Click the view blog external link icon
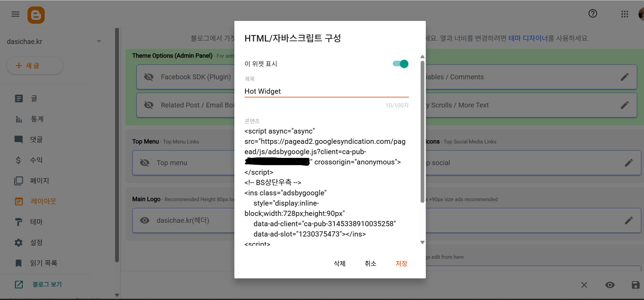 click(x=19, y=284)
